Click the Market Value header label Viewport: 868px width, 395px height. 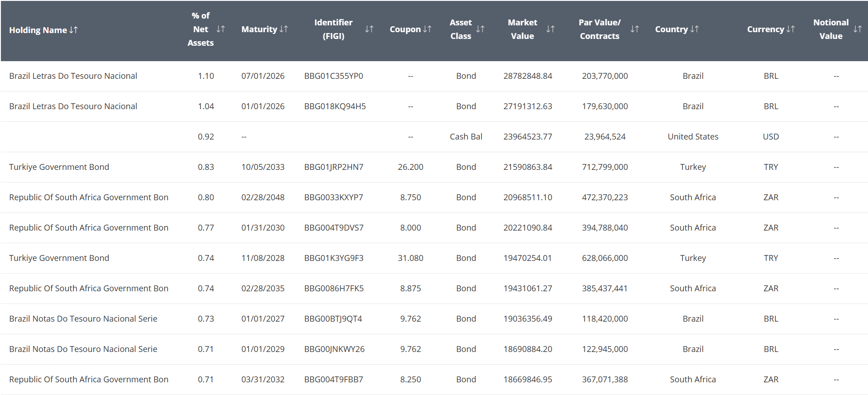pos(522,29)
